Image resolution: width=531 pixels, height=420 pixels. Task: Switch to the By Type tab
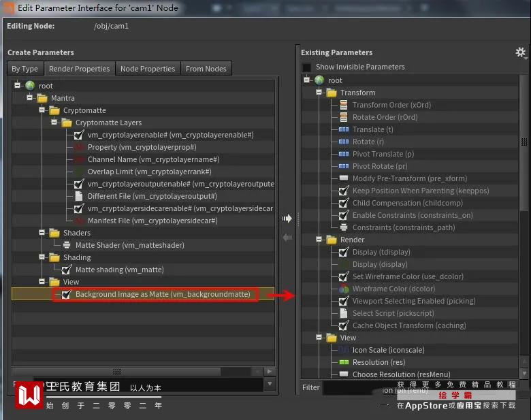tap(25, 69)
